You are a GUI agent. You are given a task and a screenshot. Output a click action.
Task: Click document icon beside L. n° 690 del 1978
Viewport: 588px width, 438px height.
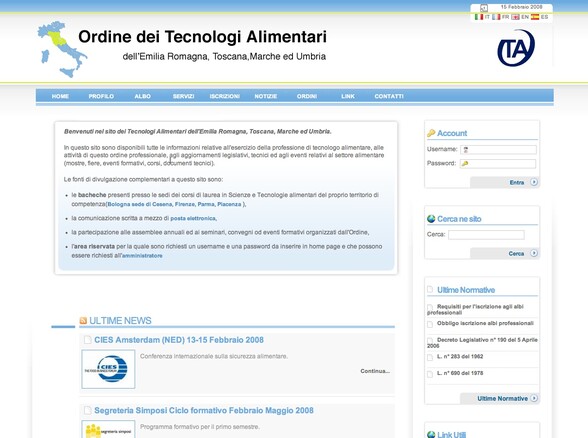pyautogui.click(x=430, y=374)
